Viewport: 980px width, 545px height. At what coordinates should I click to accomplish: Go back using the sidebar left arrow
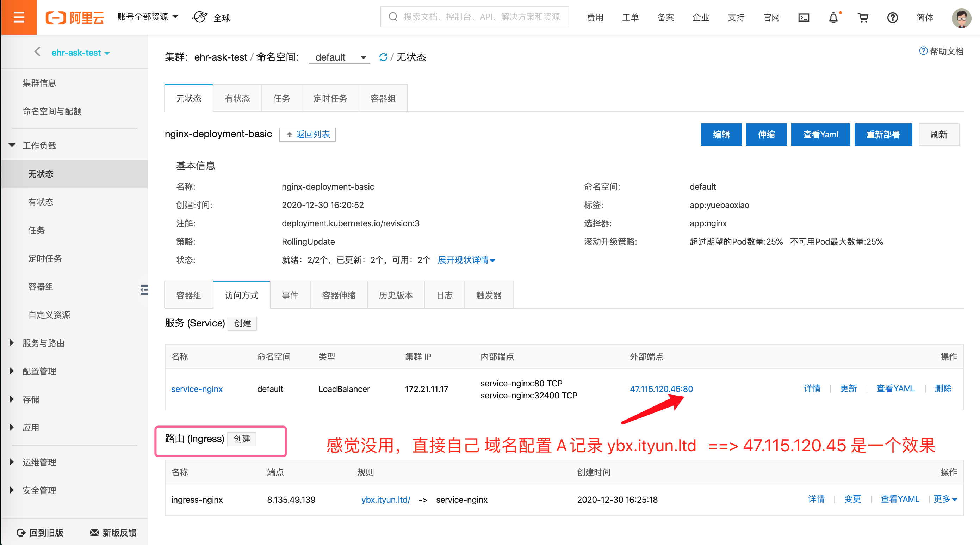[x=37, y=52]
